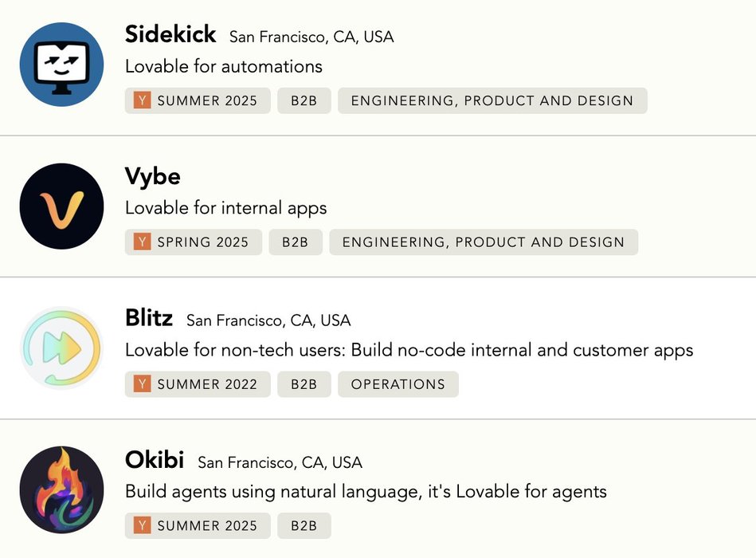Click the Sidekick monitor face logo
Viewport: 756px width, 558px height.
(61, 65)
